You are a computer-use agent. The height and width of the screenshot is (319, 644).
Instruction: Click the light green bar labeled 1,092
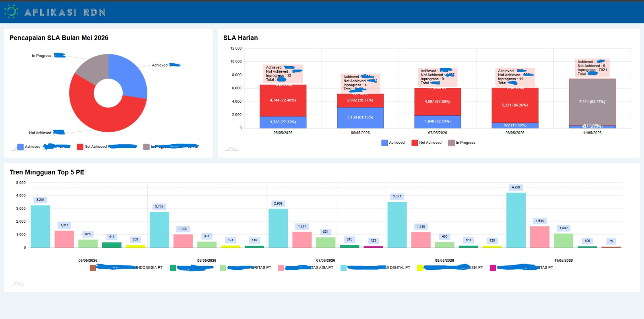click(563, 240)
